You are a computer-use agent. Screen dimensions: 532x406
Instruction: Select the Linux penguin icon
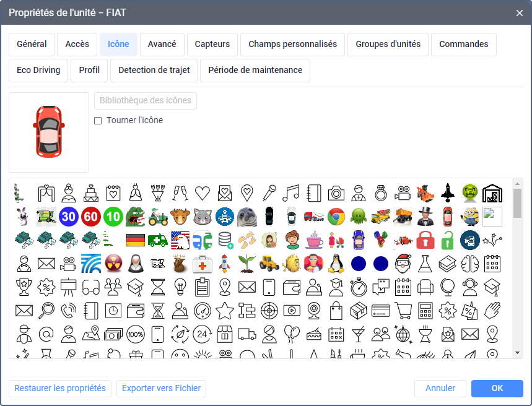click(x=336, y=264)
